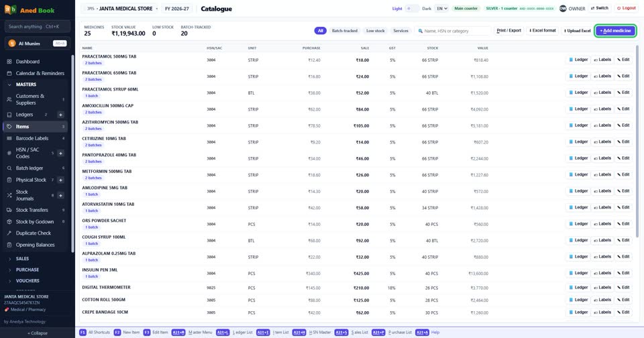Click New Item shortcut in bottom bar

pos(127,332)
